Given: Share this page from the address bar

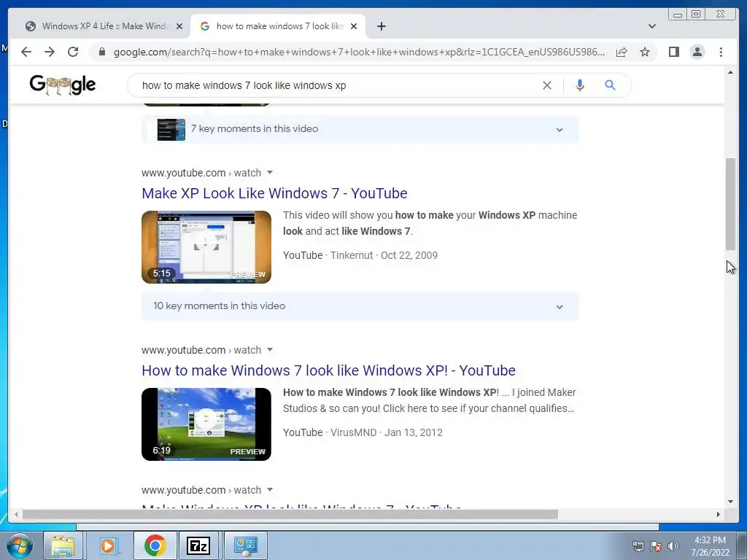Looking at the screenshot, I should tap(622, 52).
